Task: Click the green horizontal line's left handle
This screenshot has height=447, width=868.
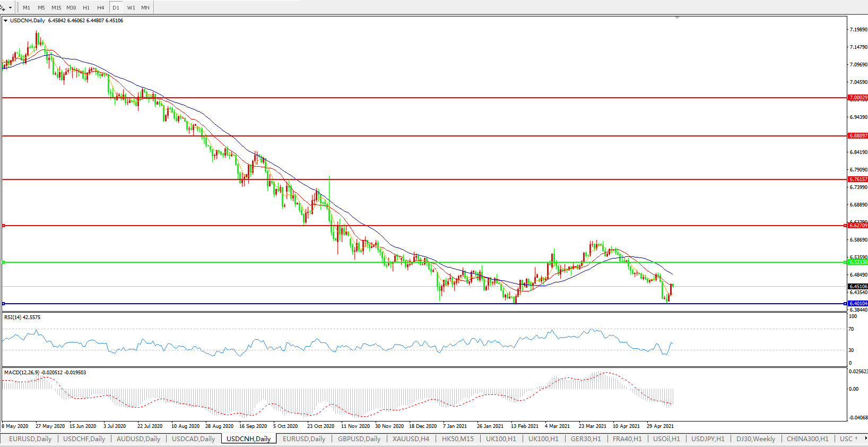Action: 4,262
